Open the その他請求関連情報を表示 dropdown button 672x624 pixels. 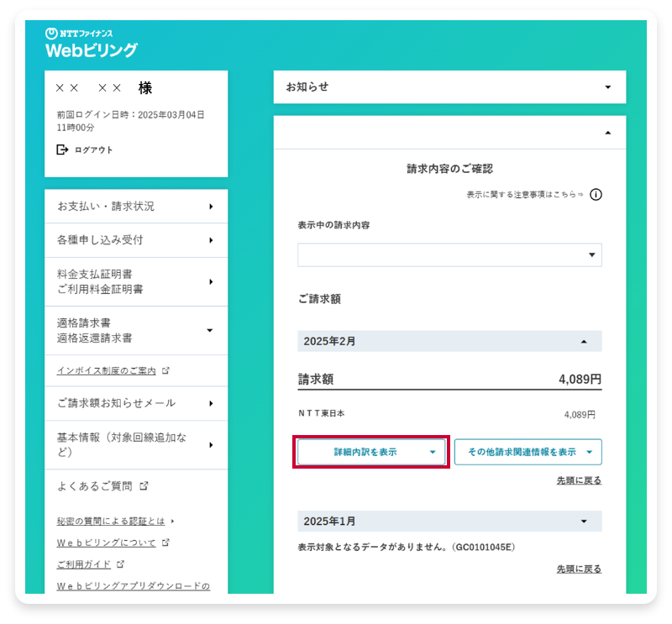pyautogui.click(x=528, y=452)
